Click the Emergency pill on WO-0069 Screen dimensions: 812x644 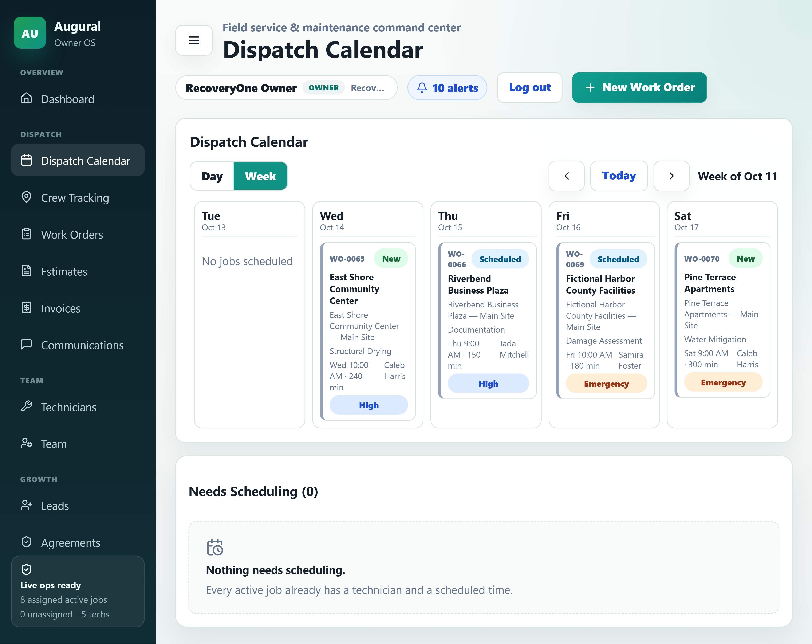pos(606,383)
